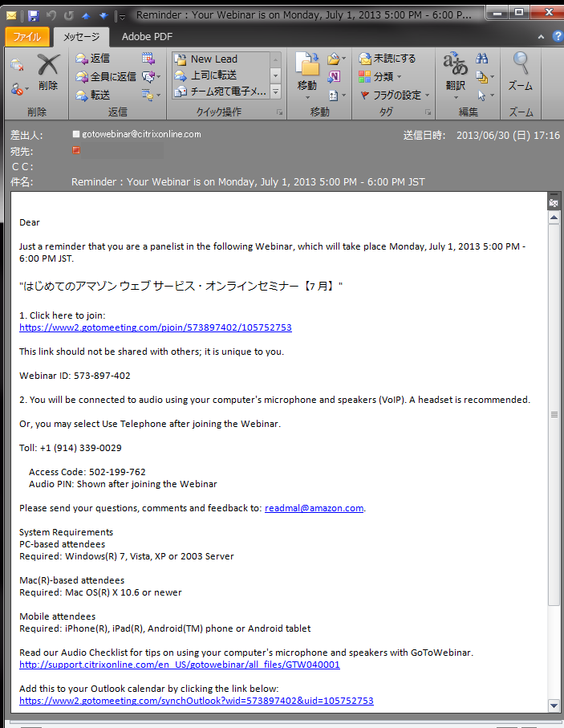Click the vertical scrollbar thumb
Viewport: 564px width, 728px height.
(x=554, y=414)
